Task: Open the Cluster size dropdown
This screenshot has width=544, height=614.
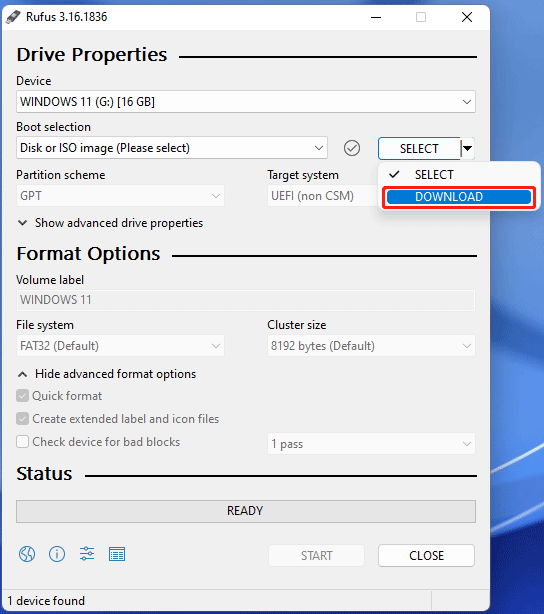Action: tap(371, 346)
